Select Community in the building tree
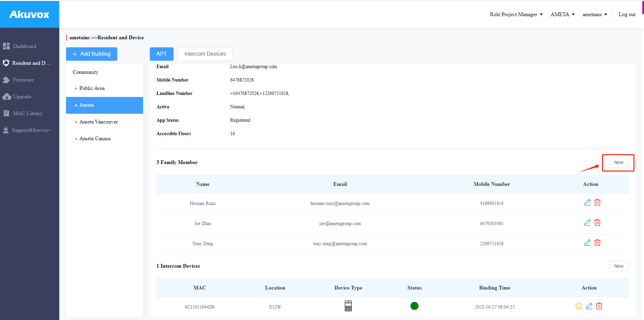The image size is (644, 320). click(x=85, y=72)
